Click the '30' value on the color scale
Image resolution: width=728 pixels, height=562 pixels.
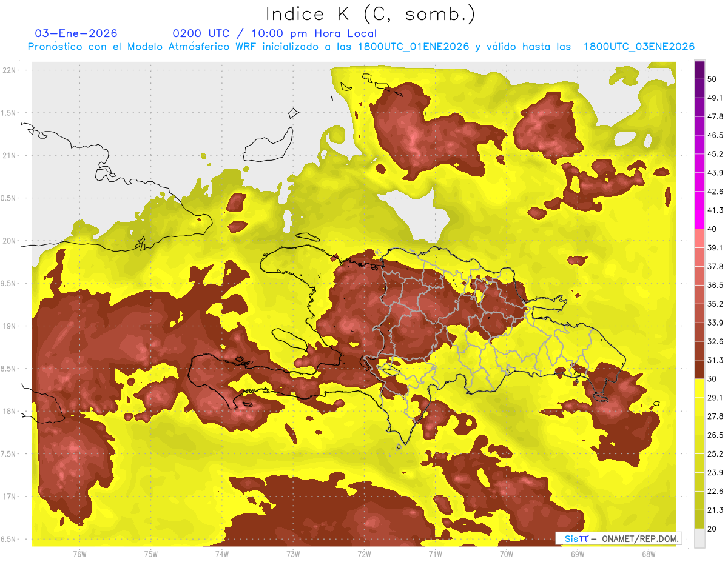pyautogui.click(x=712, y=379)
